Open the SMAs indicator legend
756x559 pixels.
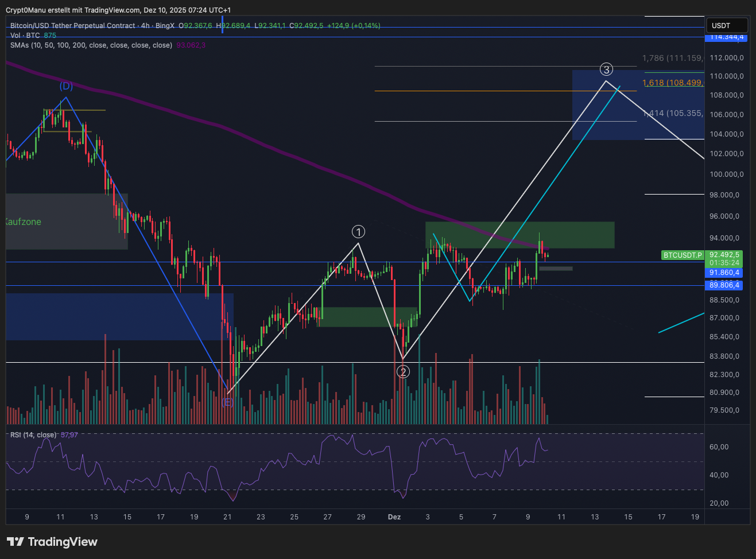click(x=91, y=45)
